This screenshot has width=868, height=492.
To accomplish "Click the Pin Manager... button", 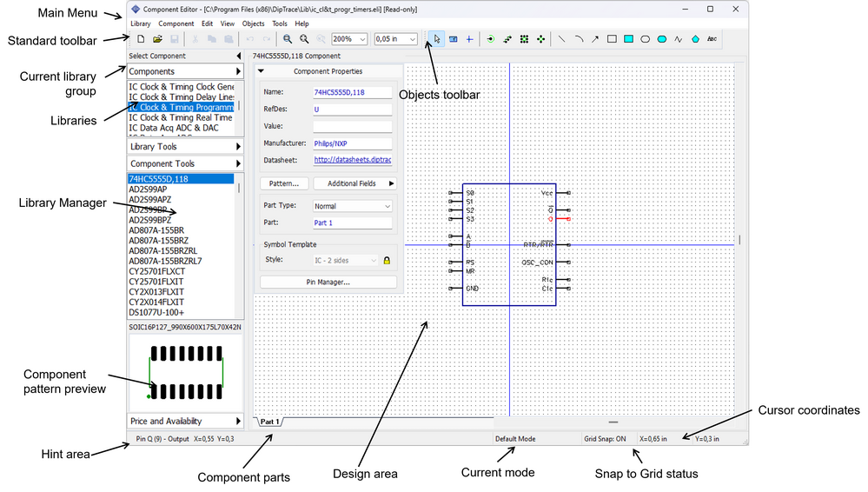I will pyautogui.click(x=328, y=282).
